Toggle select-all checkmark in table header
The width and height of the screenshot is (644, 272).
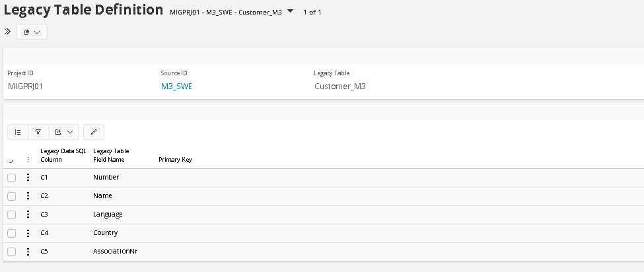[x=11, y=160]
